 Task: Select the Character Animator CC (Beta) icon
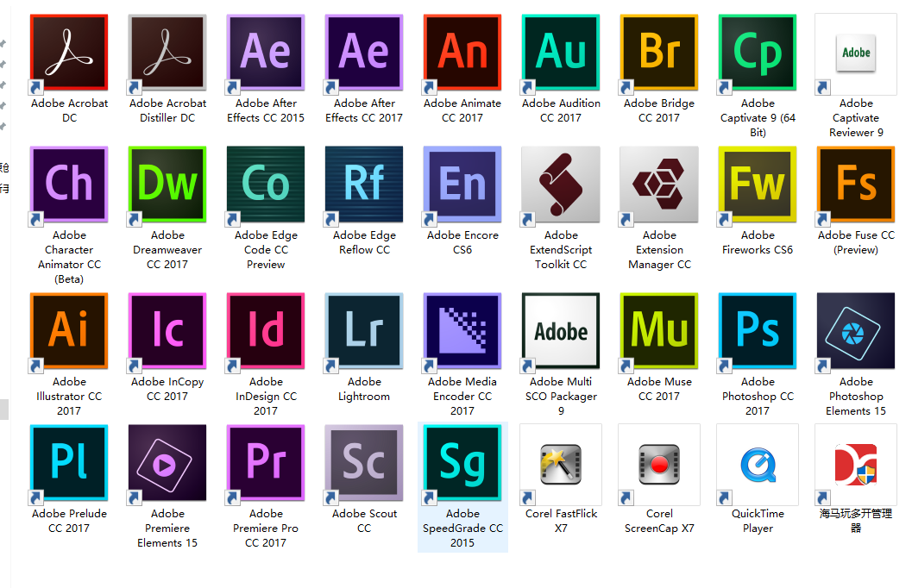click(x=69, y=185)
